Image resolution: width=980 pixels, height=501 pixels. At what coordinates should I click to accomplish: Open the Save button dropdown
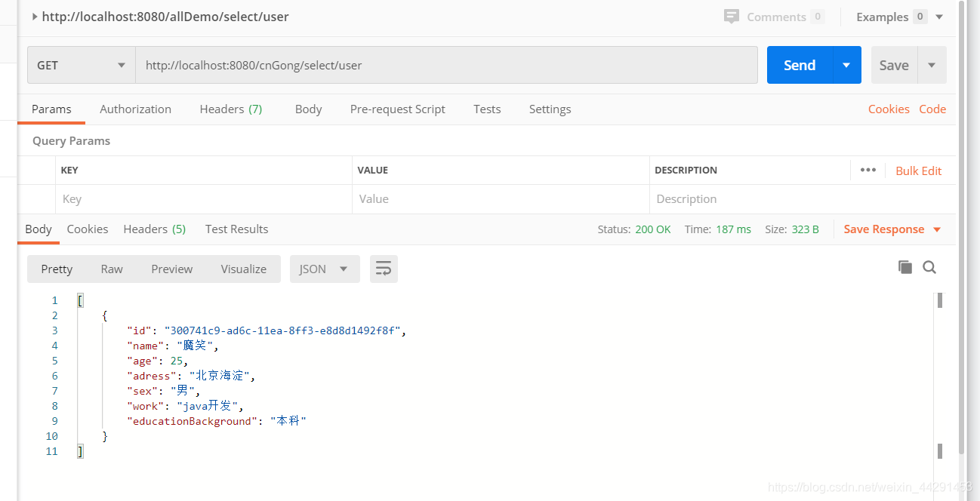point(932,65)
